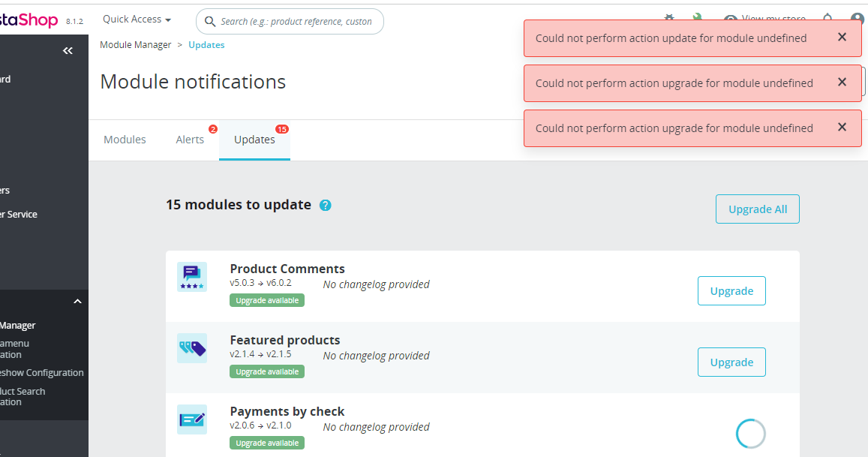Focus the top search input field
868x457 pixels.
[296, 22]
